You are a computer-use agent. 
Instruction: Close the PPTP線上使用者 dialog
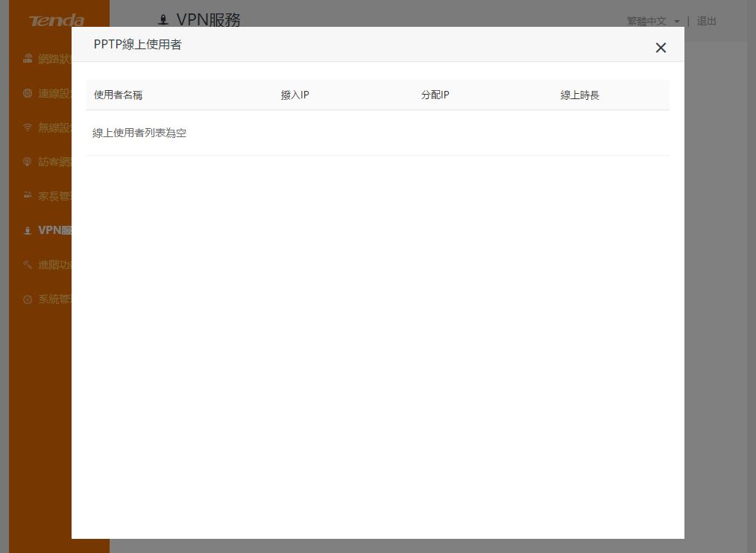pyautogui.click(x=661, y=48)
